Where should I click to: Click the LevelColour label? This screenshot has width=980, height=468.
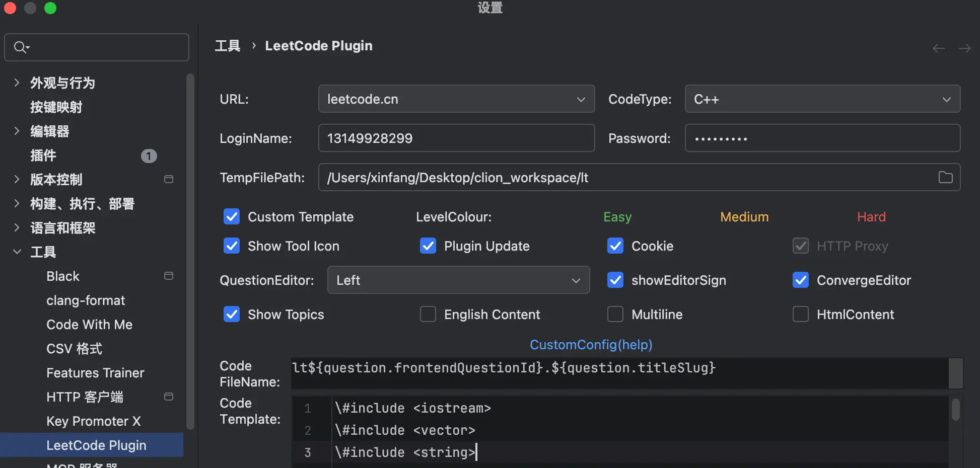tap(454, 217)
